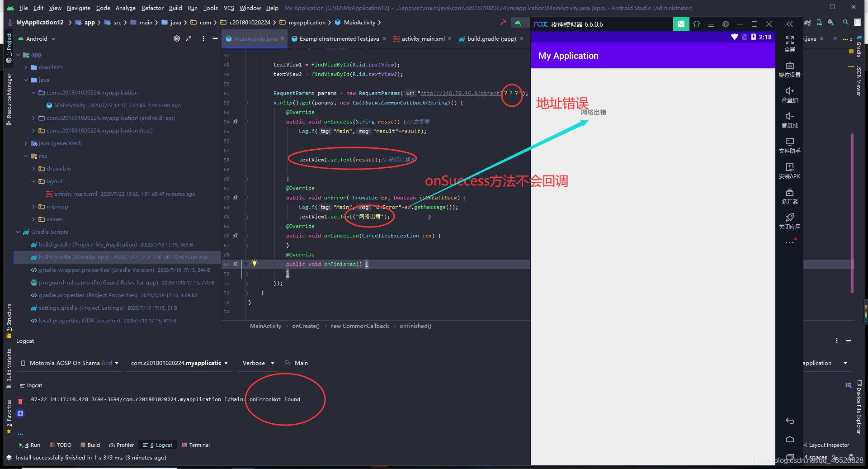868x469 pixels.
Task: Open Verbose log level dropdown
Action: pos(258,363)
